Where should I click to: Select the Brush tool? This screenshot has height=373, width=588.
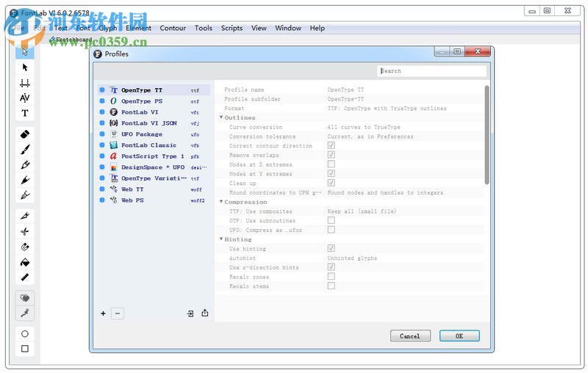coord(25,150)
